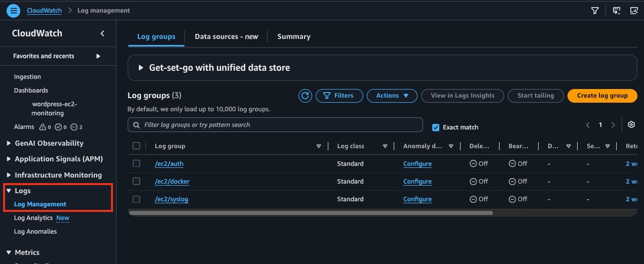
Task: Open Alarms in sidebar
Action: pyautogui.click(x=24, y=127)
